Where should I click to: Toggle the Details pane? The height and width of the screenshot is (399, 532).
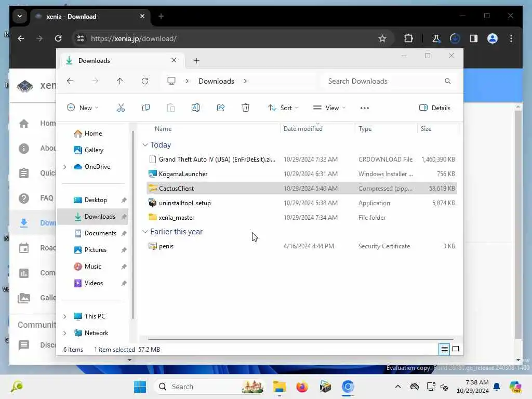[x=435, y=108]
